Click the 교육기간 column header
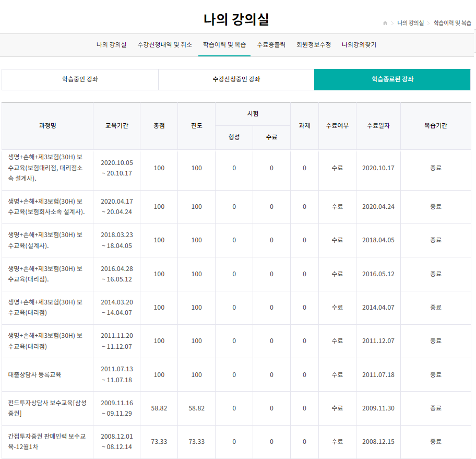The image size is (476, 459). tap(117, 125)
